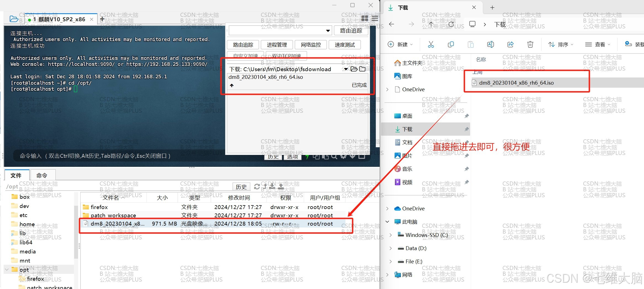This screenshot has height=289, width=644.
Task: Expand the Data (D:) drive node
Action: click(390, 248)
